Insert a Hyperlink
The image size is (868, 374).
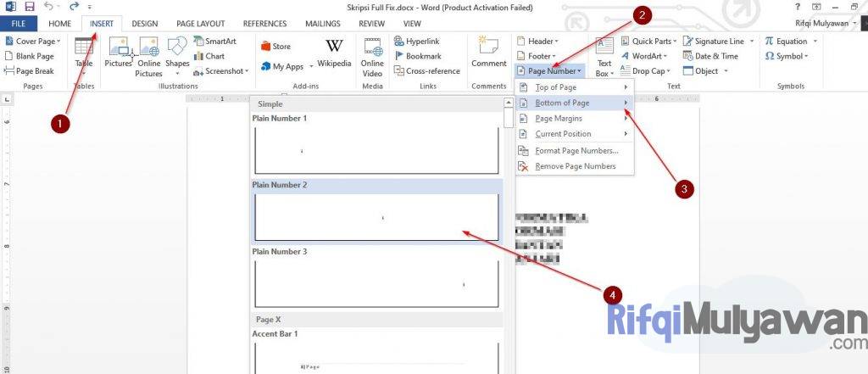pos(416,41)
